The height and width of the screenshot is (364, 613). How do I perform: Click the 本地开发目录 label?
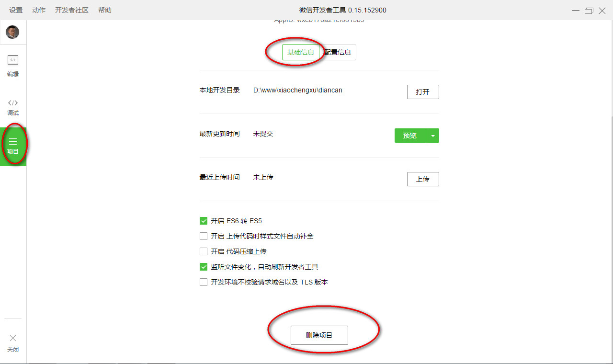(x=219, y=90)
